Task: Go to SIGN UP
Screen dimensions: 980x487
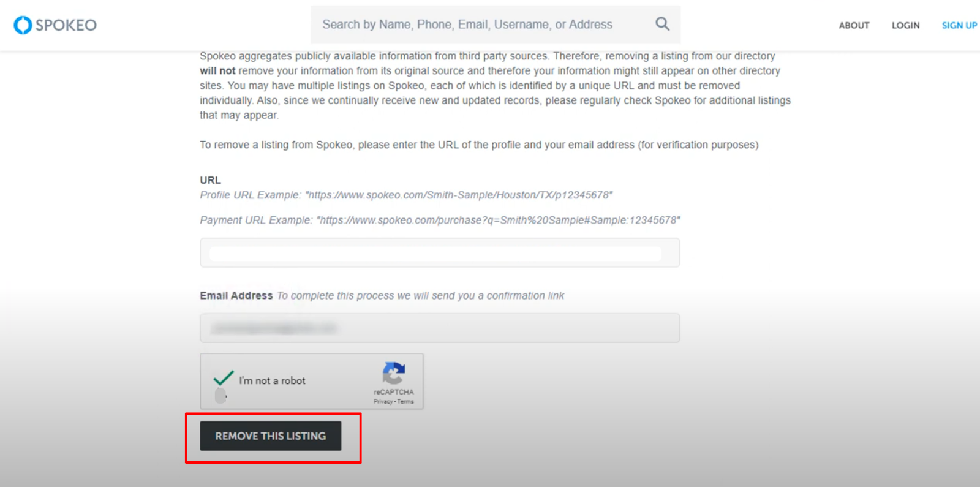Action: pyautogui.click(x=959, y=25)
